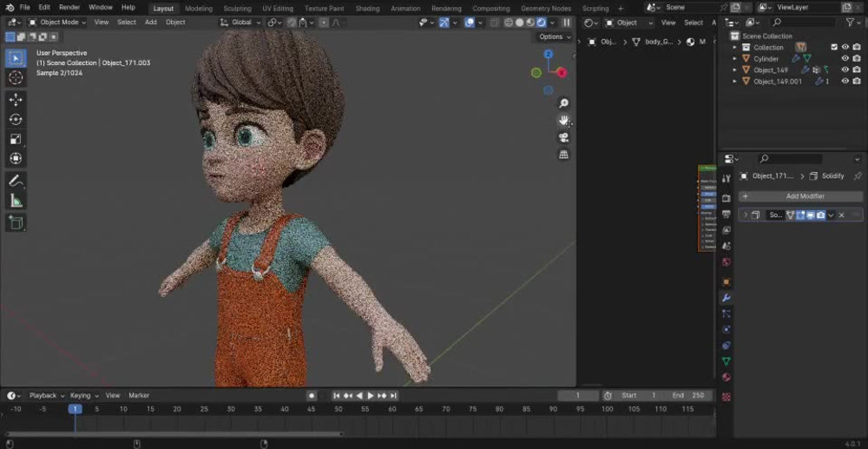Viewport: 868px width, 449px height.
Task: Choose the Measure tool
Action: coord(16,201)
